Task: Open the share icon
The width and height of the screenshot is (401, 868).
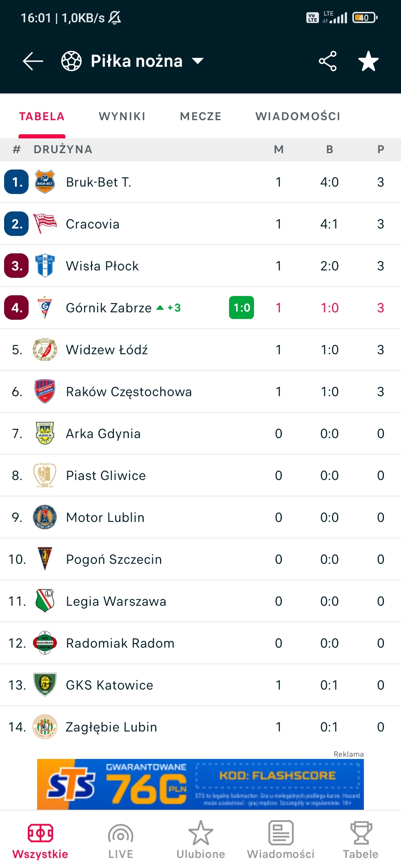Action: pos(327,61)
